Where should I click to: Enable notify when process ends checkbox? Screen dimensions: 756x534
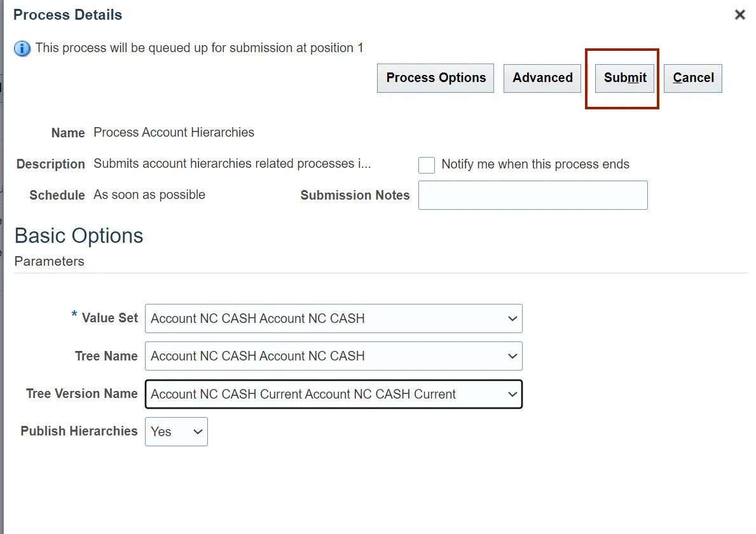pyautogui.click(x=427, y=165)
